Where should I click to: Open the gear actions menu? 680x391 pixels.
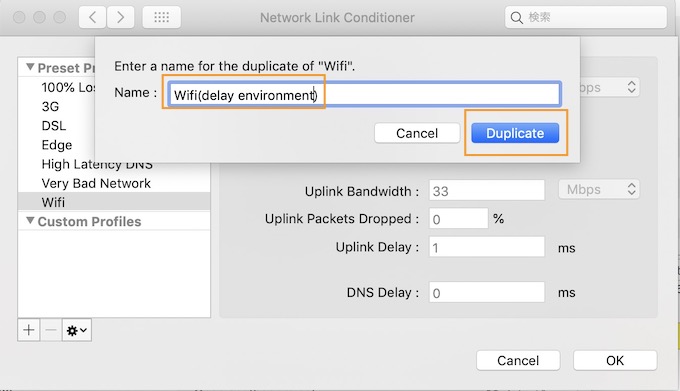[77, 330]
